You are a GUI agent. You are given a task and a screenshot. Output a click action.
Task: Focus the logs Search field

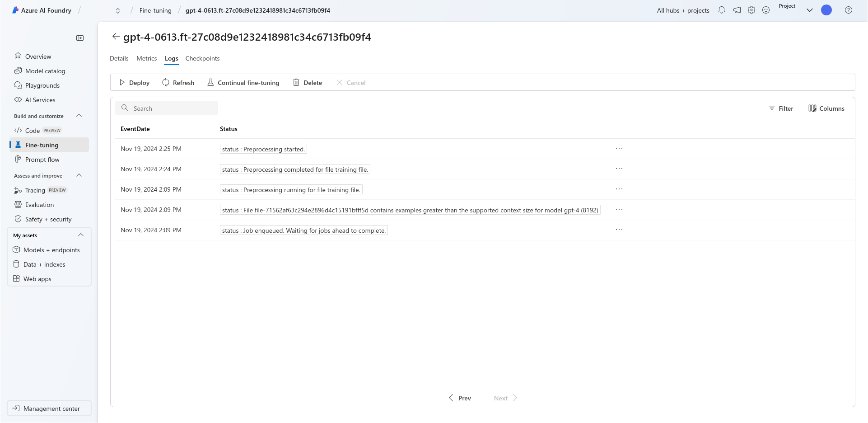click(167, 108)
